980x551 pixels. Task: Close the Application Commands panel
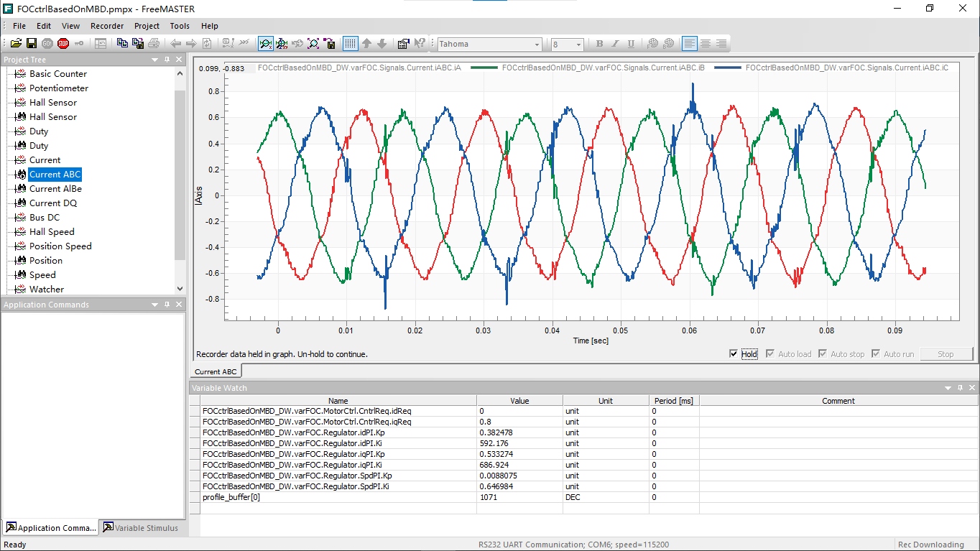pos(179,305)
